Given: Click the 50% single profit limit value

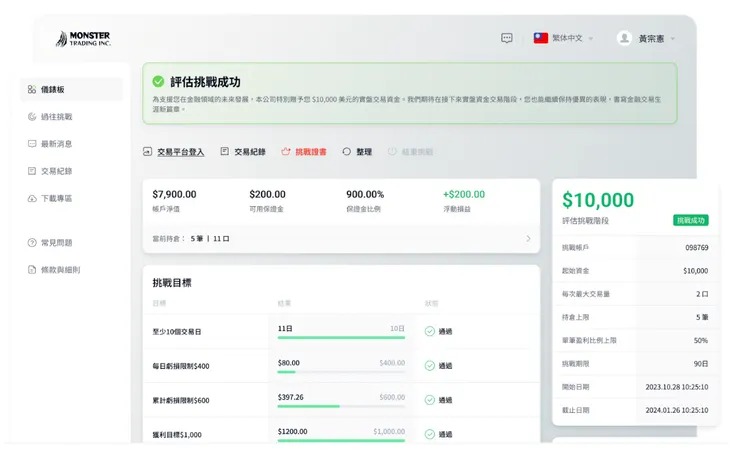Looking at the screenshot, I should pos(701,340).
